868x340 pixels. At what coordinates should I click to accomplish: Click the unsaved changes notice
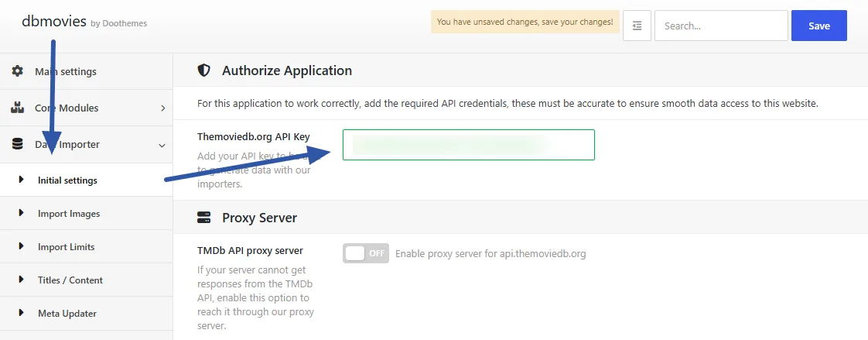[x=525, y=22]
